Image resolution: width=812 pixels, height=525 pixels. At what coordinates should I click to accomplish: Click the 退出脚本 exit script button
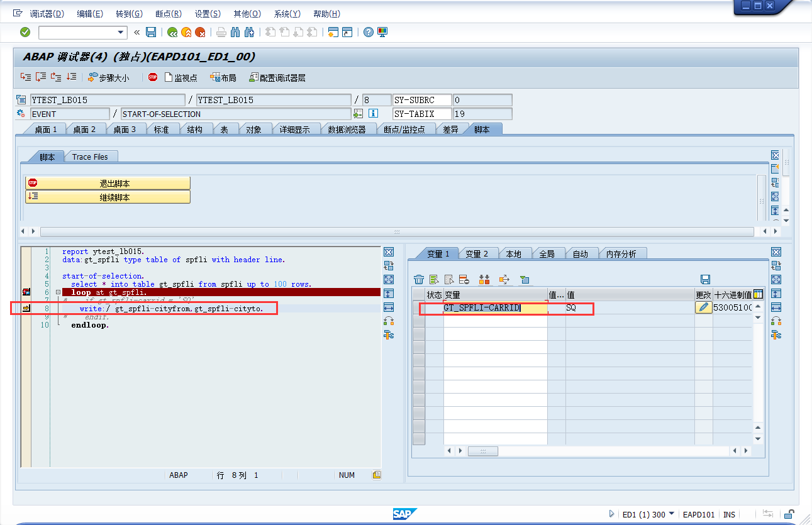tap(108, 183)
